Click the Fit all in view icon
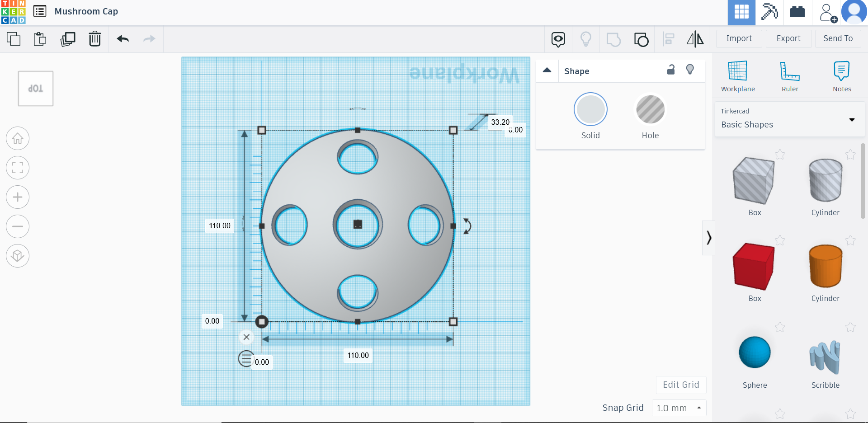 [x=17, y=168]
